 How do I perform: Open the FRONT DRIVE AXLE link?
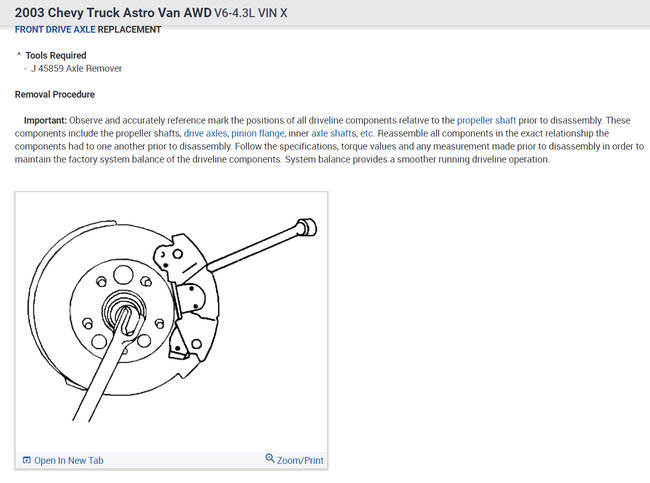pyautogui.click(x=55, y=30)
